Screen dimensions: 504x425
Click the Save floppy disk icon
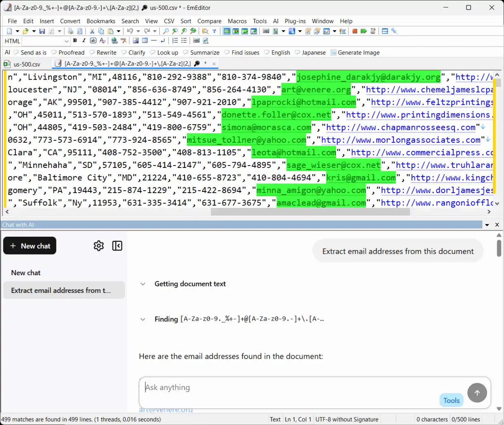(42, 31)
